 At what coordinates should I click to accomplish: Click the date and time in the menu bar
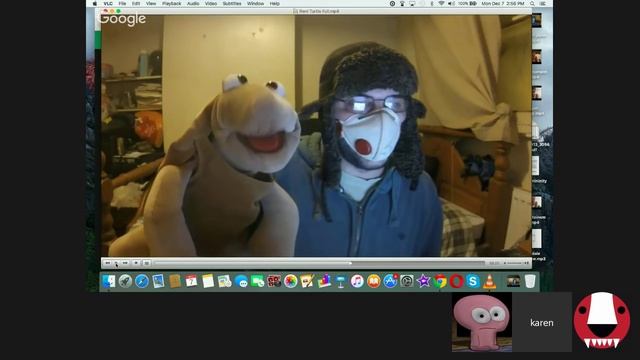pos(503,3)
